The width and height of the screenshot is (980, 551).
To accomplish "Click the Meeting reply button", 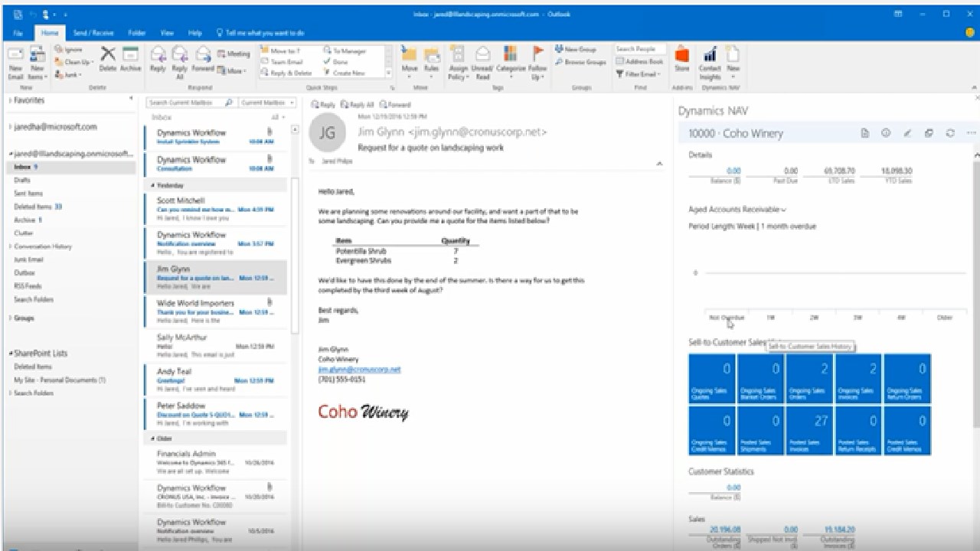I will pos(234,54).
